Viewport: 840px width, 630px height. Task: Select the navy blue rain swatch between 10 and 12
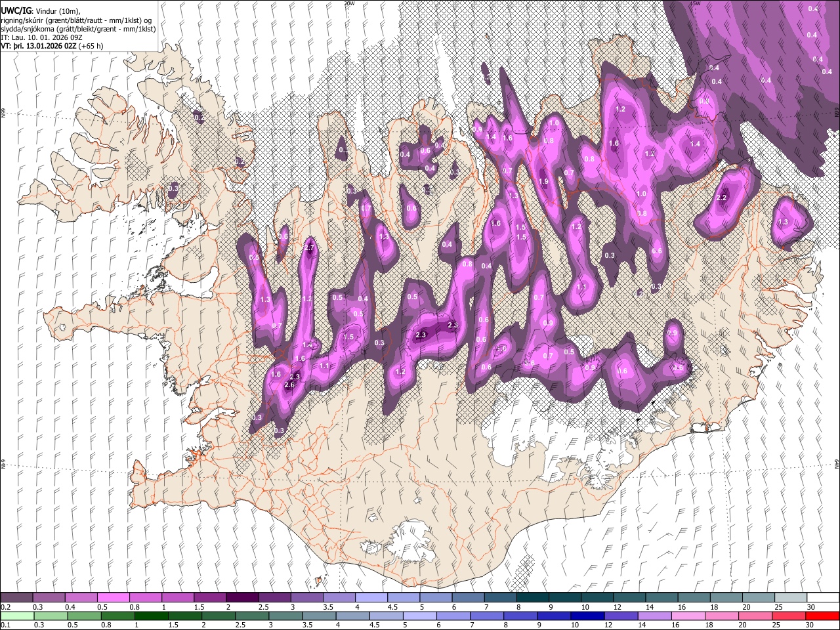pos(587,616)
